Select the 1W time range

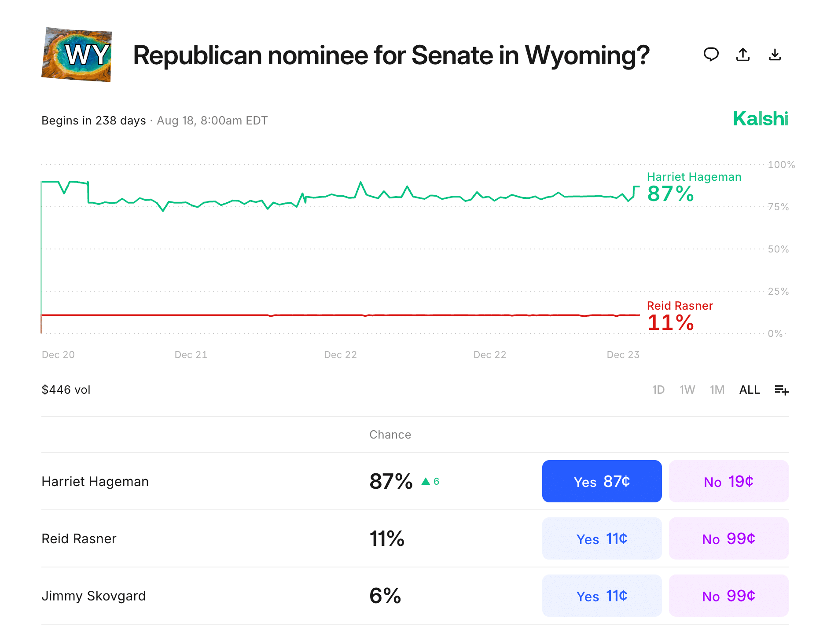point(687,390)
